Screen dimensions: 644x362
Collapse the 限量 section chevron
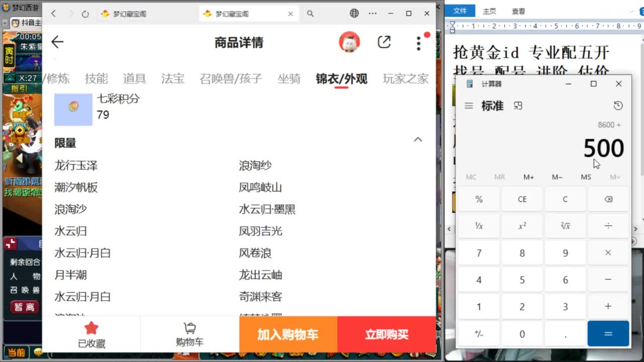(418, 140)
